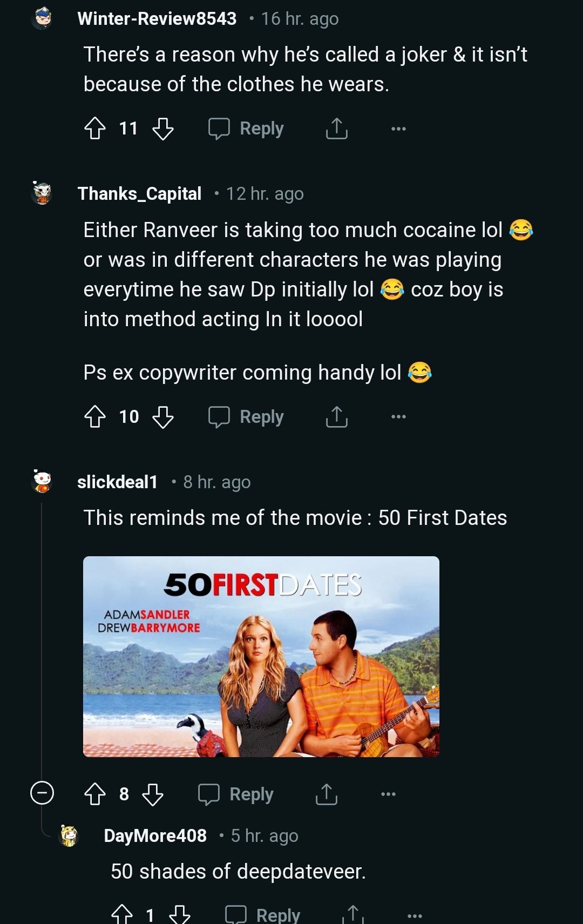Reply to Winter-Review8543's comment
Image resolution: width=583 pixels, height=924 pixels.
(x=247, y=129)
